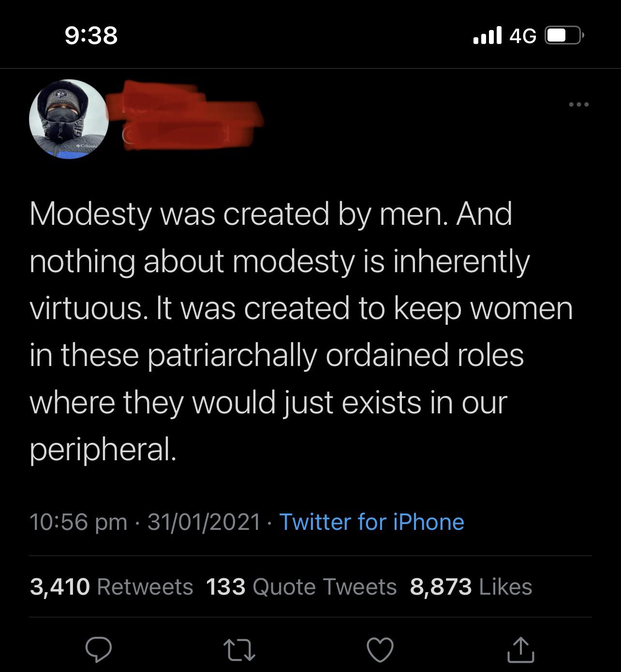Like the tweet with heart icon
Screen dimensions: 621x672
pos(380,650)
